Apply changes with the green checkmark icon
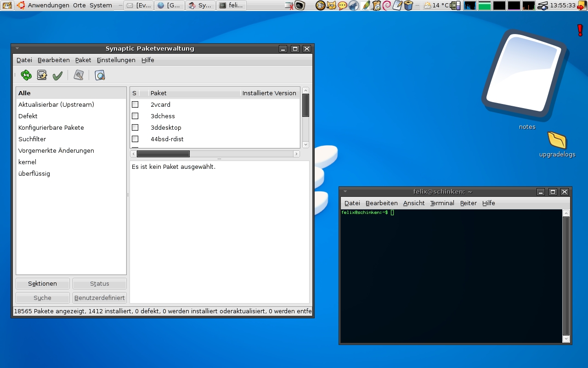588x368 pixels. tap(57, 75)
